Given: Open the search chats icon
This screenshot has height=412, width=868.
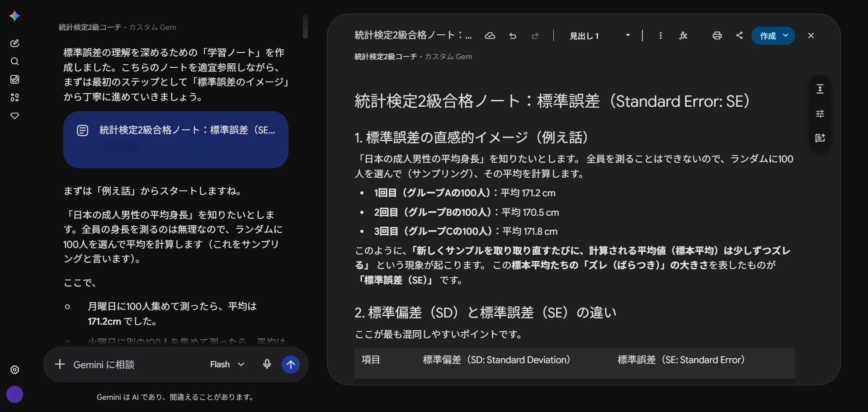Looking at the screenshot, I should (14, 61).
